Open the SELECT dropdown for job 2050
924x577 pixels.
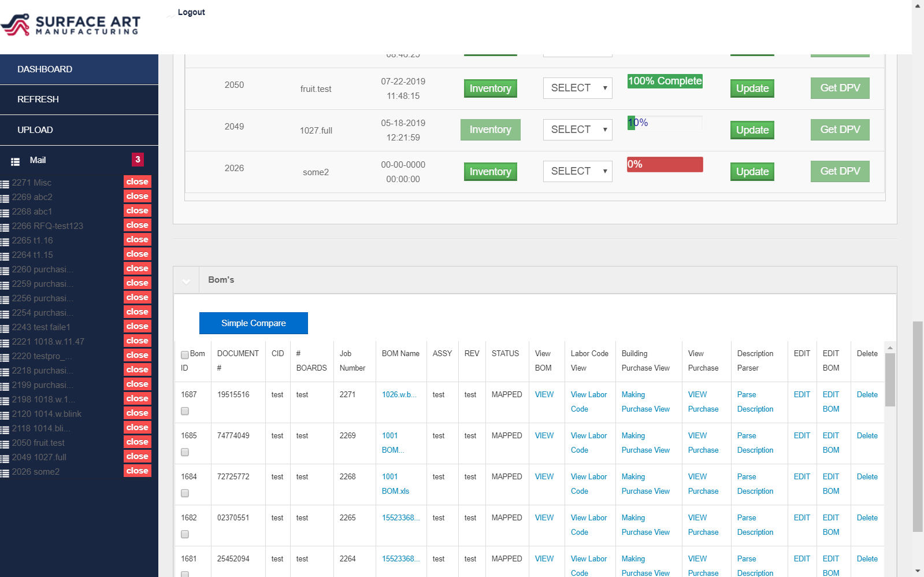[x=577, y=88]
